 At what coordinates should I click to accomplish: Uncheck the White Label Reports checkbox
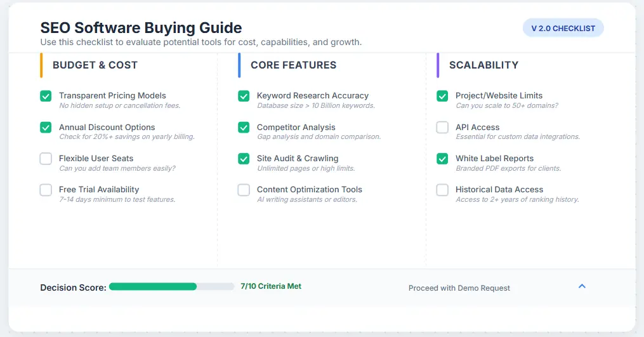(x=442, y=159)
